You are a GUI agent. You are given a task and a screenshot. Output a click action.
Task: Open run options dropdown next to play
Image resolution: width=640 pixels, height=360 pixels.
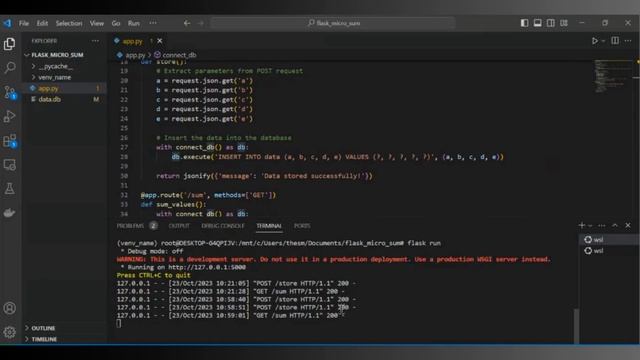[603, 41]
